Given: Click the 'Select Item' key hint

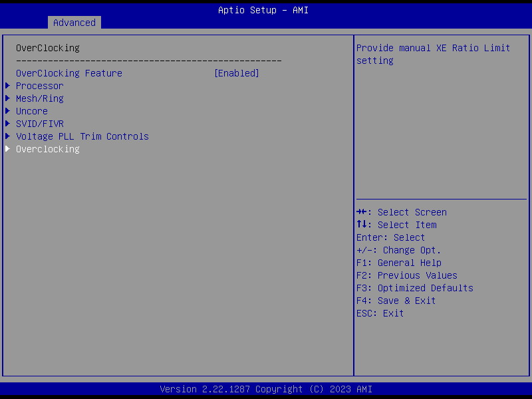Looking at the screenshot, I should (407, 225).
